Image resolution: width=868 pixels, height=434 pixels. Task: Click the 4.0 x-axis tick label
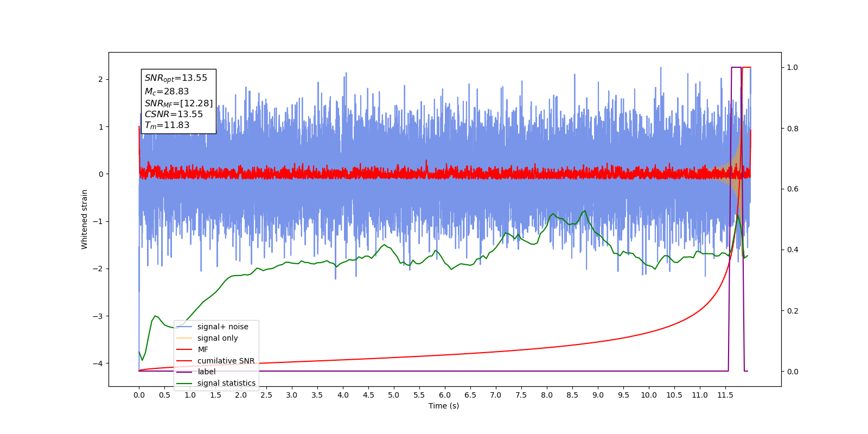[x=343, y=395]
